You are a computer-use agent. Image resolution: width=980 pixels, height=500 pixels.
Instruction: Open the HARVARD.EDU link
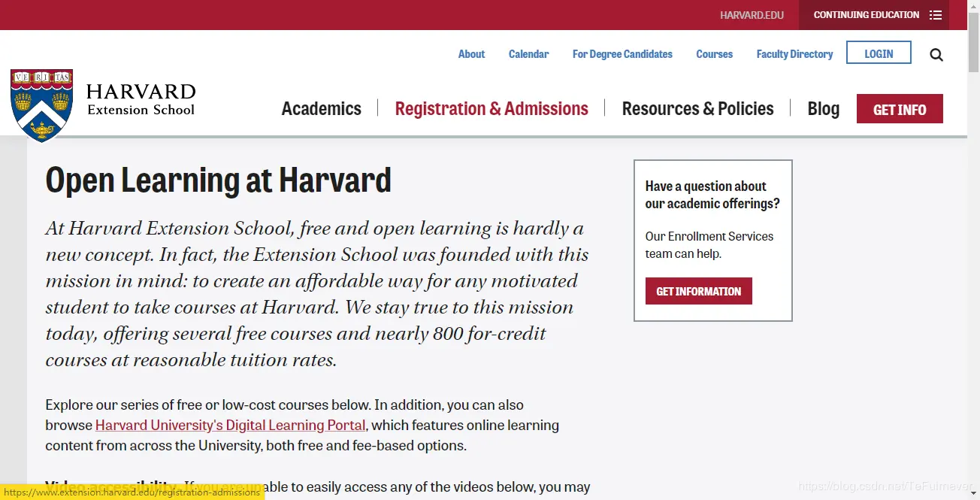click(x=752, y=15)
